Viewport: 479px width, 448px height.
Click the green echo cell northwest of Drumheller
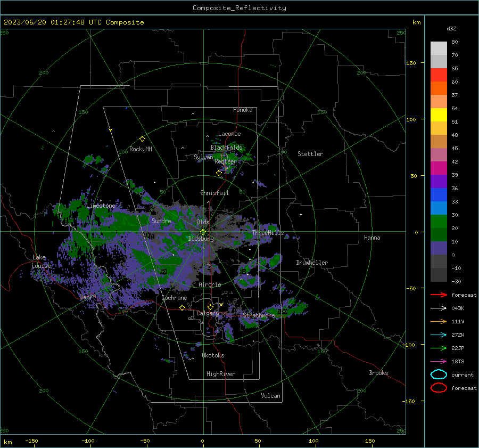pyautogui.click(x=274, y=260)
